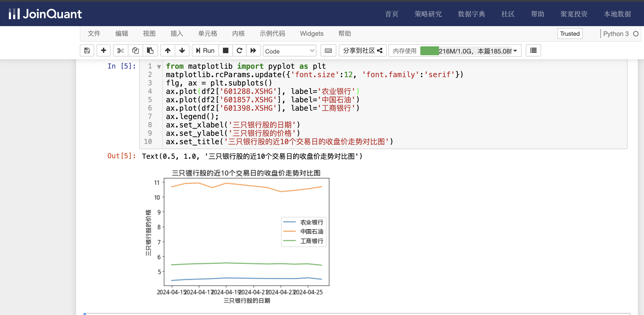Click the keyboard shortcuts icon
Viewport: 644px width, 315px height.
[x=329, y=51]
